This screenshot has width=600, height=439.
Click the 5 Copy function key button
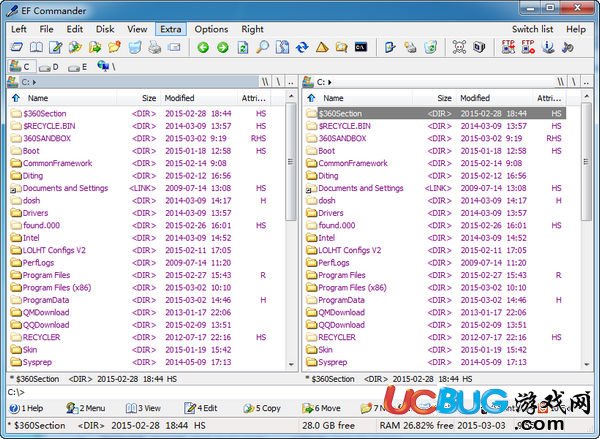coord(262,408)
